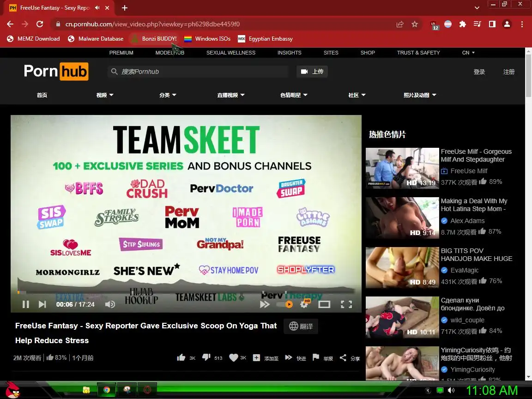Screen dimensions: 532x399
Task: Open the Chrome three-dot menu
Action: click(x=522, y=24)
